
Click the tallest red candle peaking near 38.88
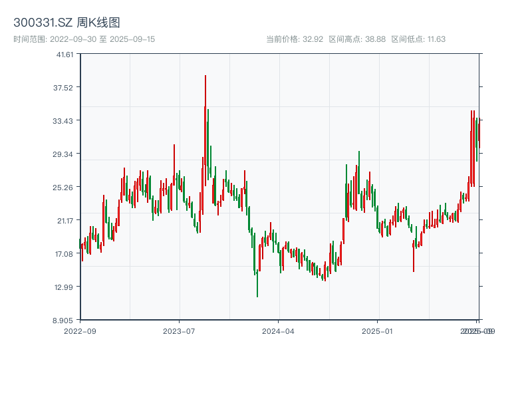[205, 130]
